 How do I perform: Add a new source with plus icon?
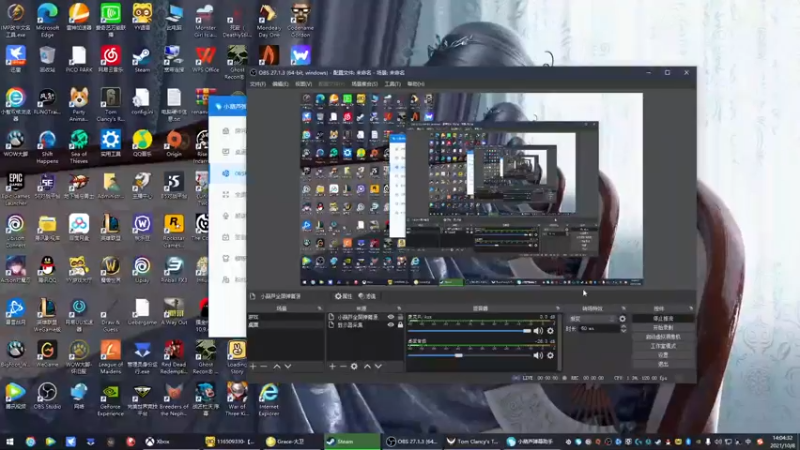[332, 366]
